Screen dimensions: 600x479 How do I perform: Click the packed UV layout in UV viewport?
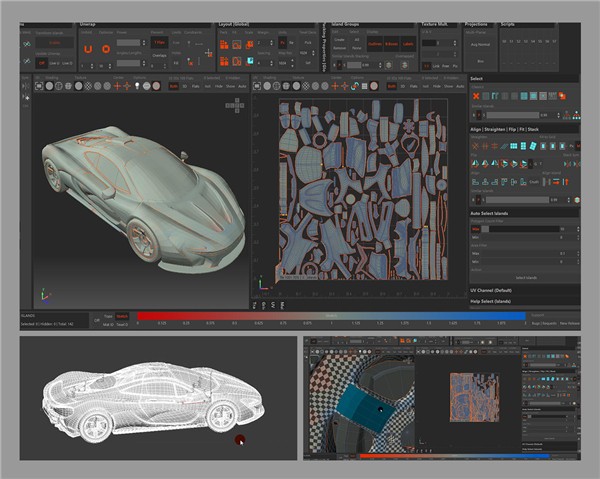[363, 189]
